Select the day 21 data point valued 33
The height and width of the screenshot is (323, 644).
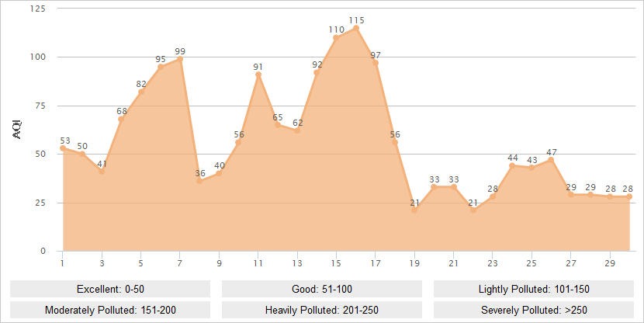coord(454,187)
